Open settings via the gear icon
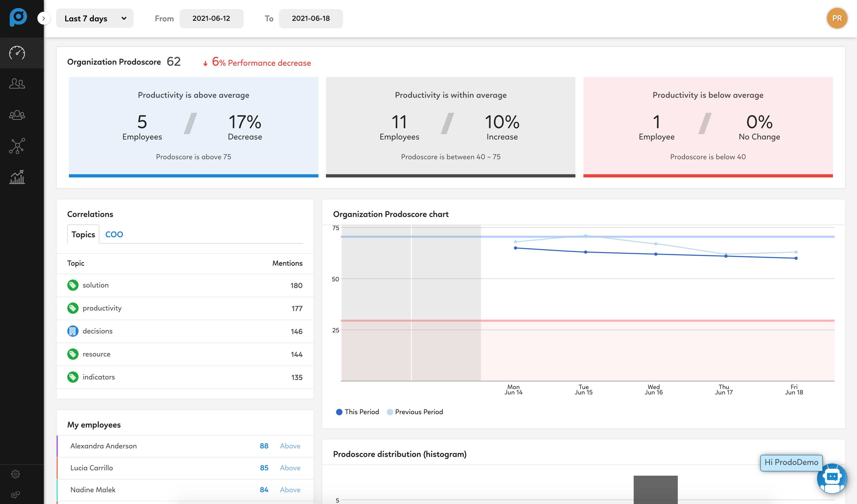Screen dimensions: 857x504 click(15, 474)
